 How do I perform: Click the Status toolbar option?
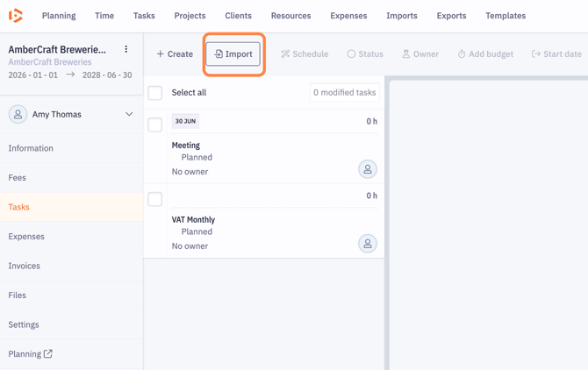pos(365,54)
